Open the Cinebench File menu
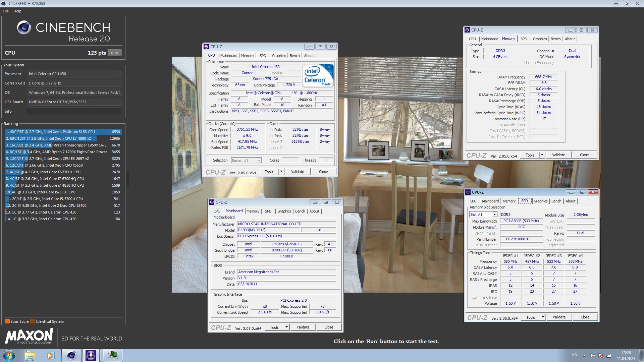644x362 pixels. [x=6, y=11]
